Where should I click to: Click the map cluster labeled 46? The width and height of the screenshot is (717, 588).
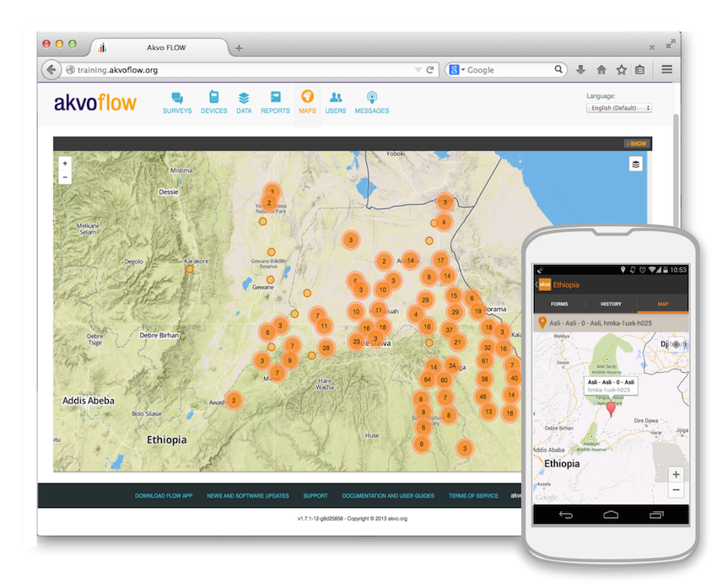pos(482,396)
